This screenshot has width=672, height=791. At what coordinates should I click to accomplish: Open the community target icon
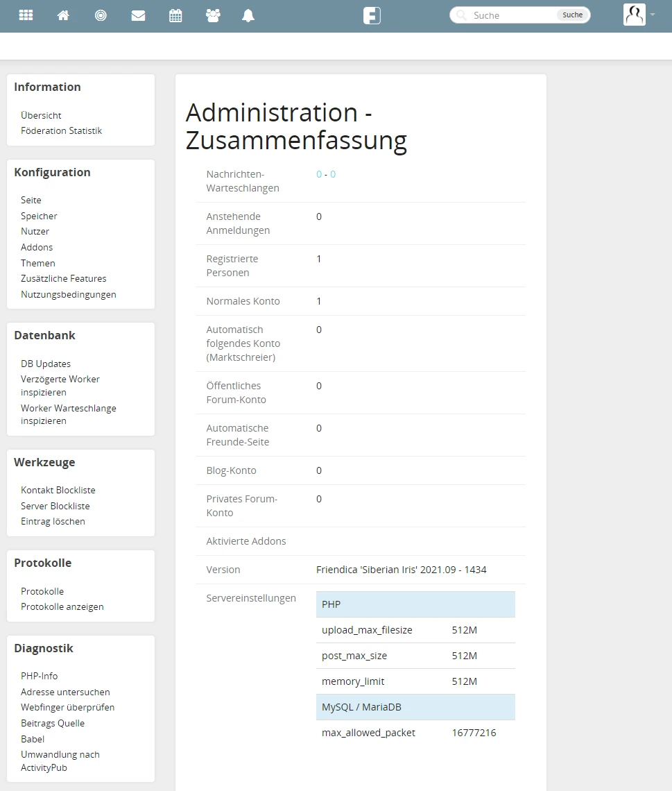pyautogui.click(x=101, y=15)
